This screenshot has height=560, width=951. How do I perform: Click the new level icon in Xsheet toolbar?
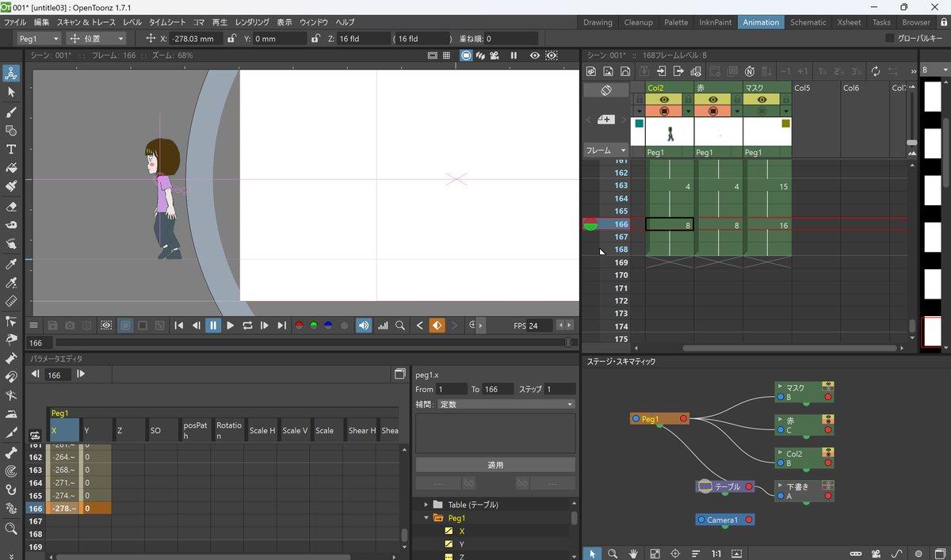(x=591, y=71)
